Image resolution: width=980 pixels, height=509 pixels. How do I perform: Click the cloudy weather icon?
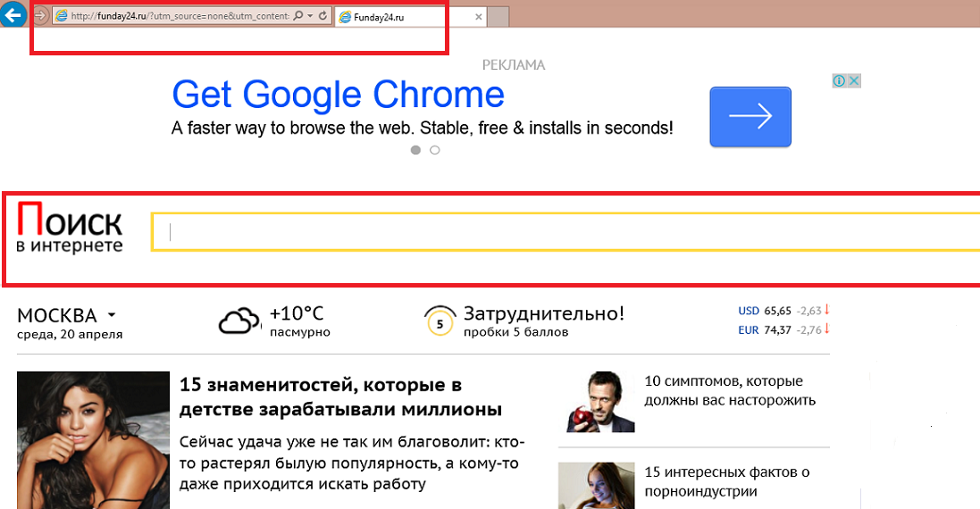[239, 321]
